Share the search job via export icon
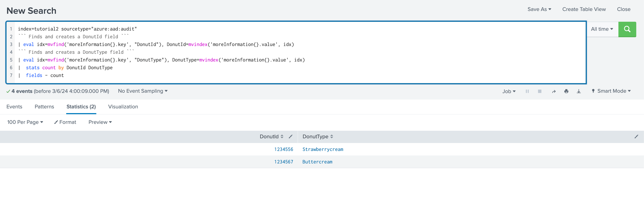Image resolution: width=644 pixels, height=203 pixels. coord(554,91)
